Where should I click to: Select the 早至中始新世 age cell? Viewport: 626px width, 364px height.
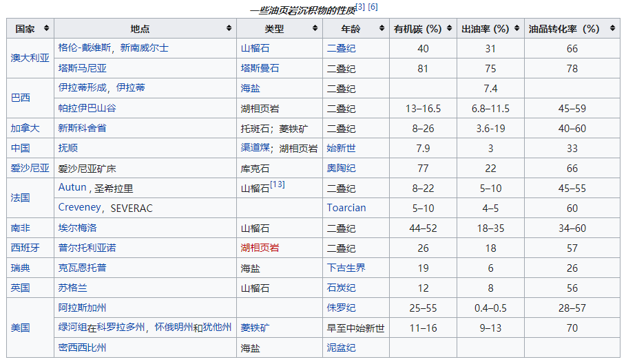click(x=356, y=328)
